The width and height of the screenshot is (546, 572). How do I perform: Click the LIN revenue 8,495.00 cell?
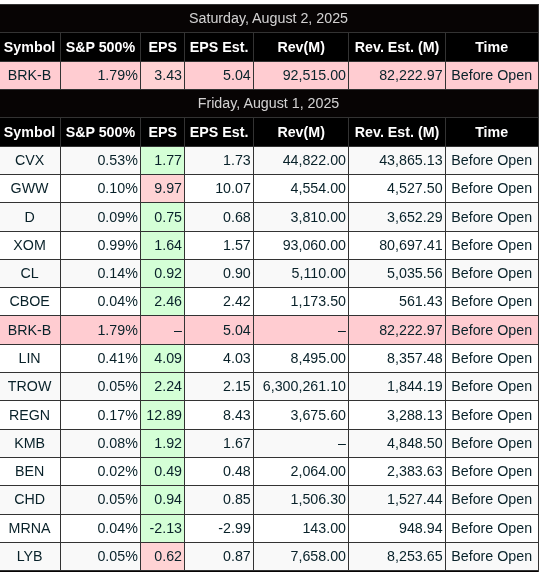(301, 358)
